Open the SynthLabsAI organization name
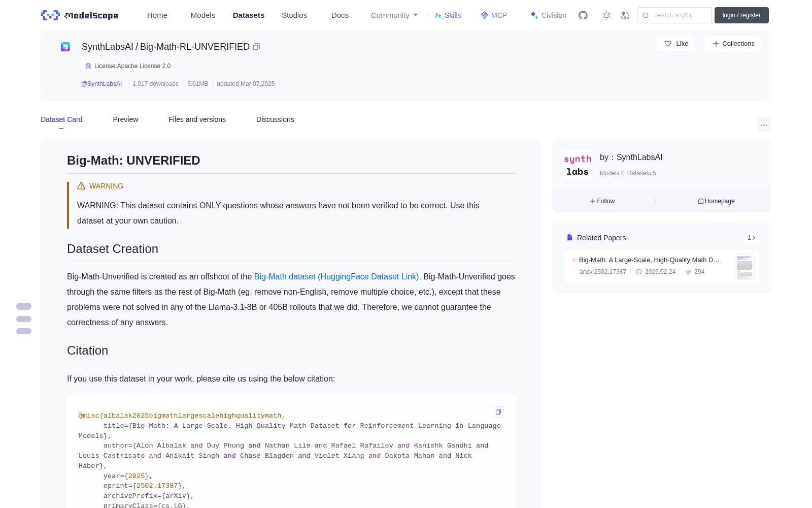The width and height of the screenshot is (812, 508). 639,157
